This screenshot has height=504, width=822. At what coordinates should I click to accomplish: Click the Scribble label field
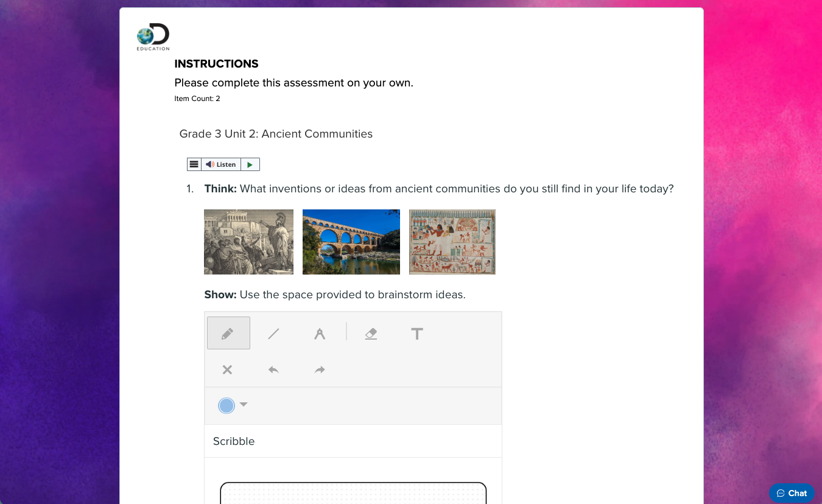(353, 441)
